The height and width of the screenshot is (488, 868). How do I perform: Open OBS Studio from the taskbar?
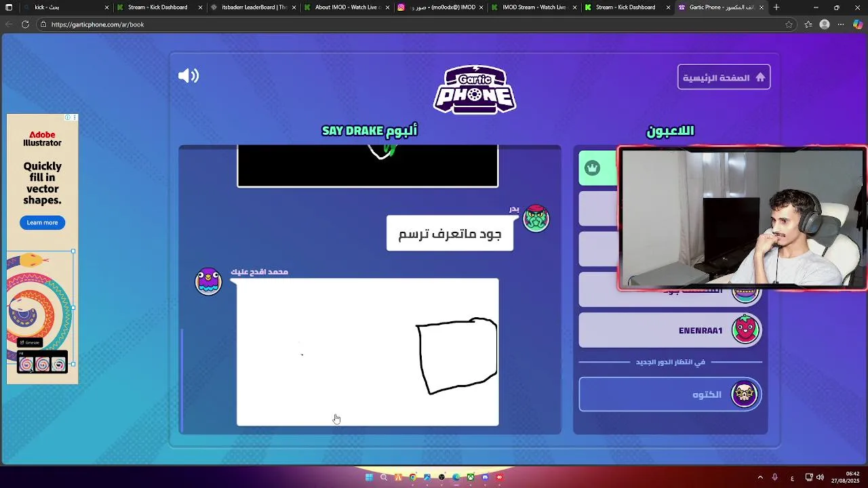(441, 477)
